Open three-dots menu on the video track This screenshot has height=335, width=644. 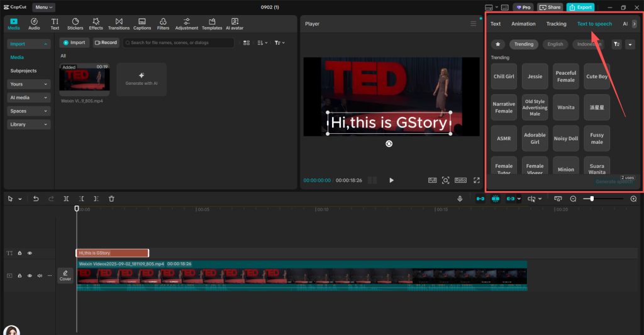coord(50,275)
